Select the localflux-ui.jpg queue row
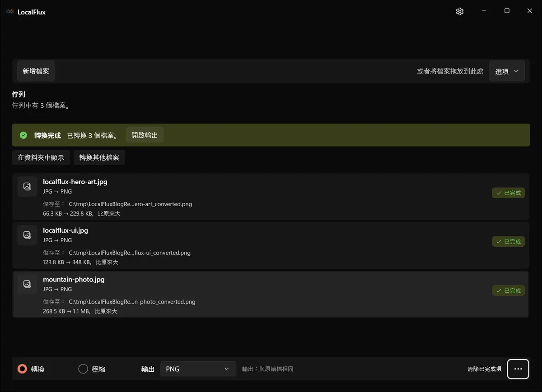 271,245
